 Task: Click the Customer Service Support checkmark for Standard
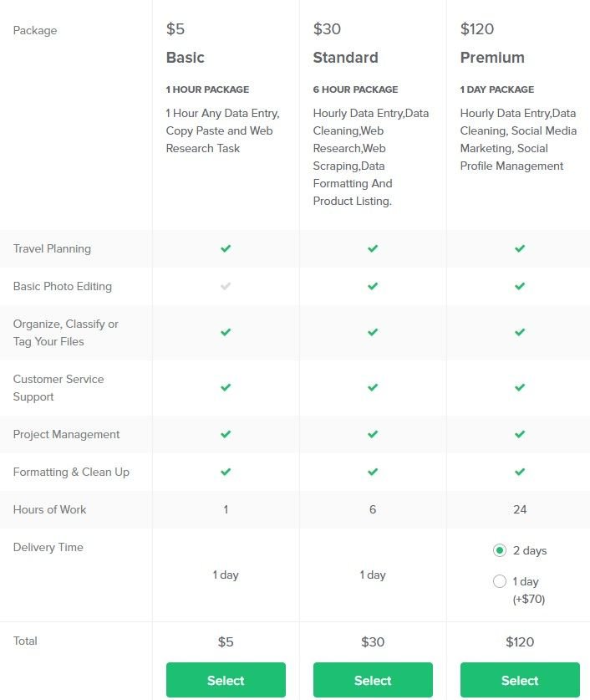(x=373, y=387)
